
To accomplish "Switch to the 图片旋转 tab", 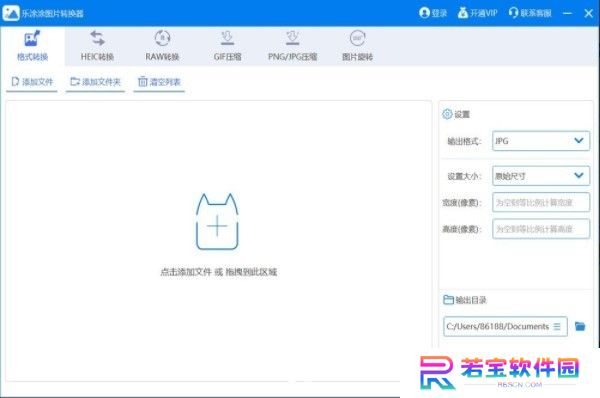I will tap(357, 46).
